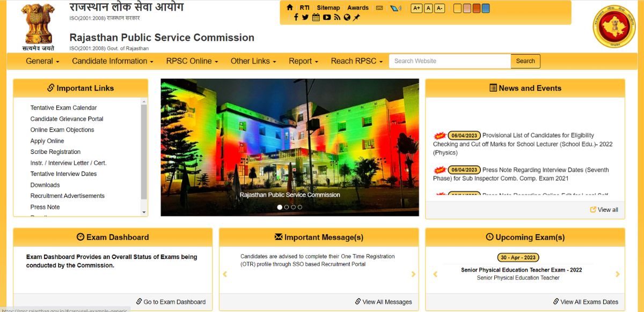Viewport: 644px width, 312px height.
Task: Open the Downloads link
Action: coord(45,185)
